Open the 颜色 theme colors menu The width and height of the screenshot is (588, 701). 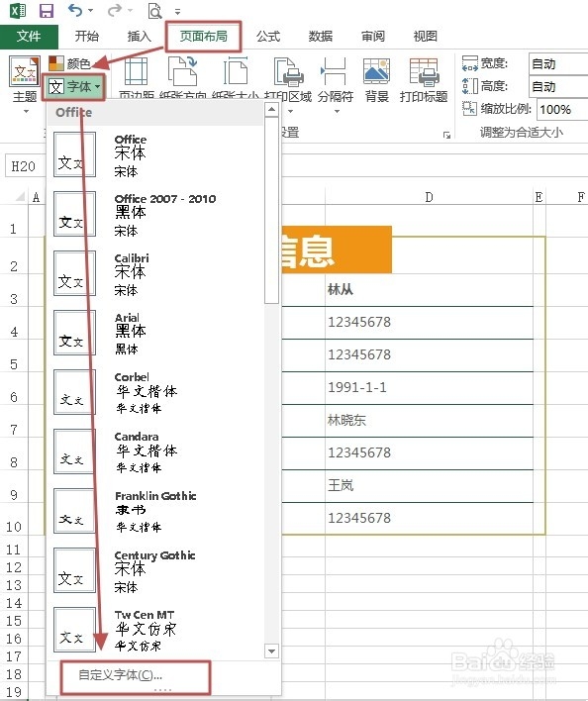[x=69, y=63]
